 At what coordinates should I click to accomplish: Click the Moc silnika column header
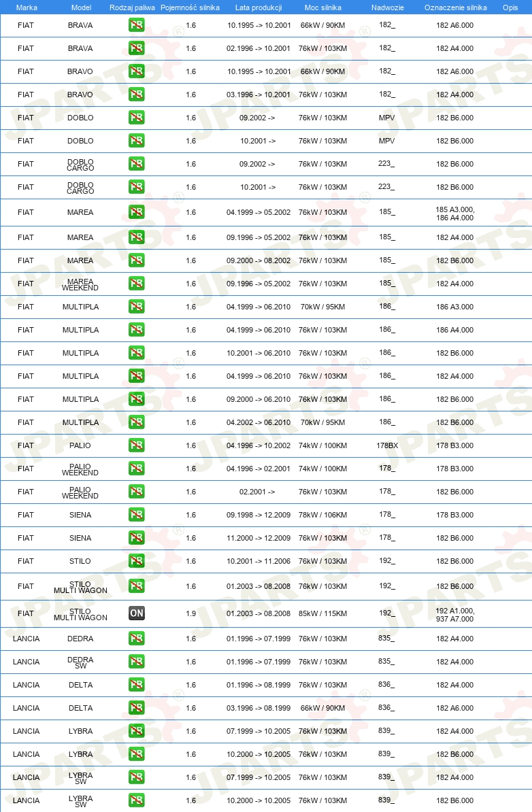click(x=323, y=7)
